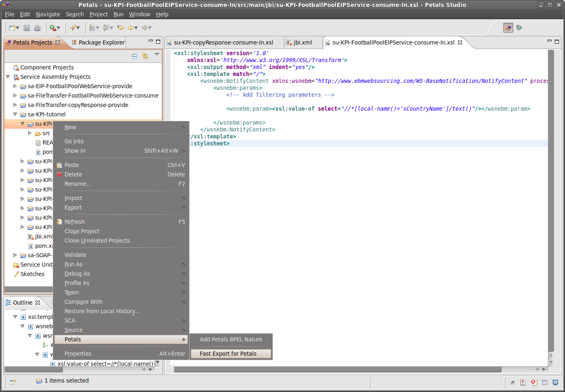Image resolution: width=565 pixels, height=392 pixels.
Task: Open the Petals Projects view menu arrow
Action: coord(157,54)
